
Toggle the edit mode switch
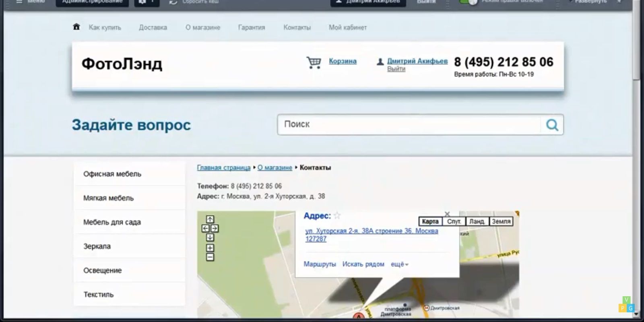(x=468, y=2)
